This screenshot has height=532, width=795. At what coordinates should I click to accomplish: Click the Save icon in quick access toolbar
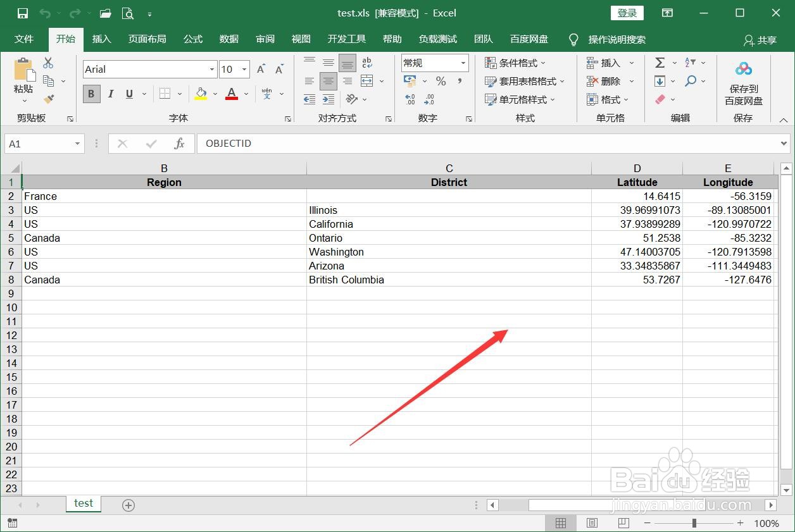(x=23, y=13)
